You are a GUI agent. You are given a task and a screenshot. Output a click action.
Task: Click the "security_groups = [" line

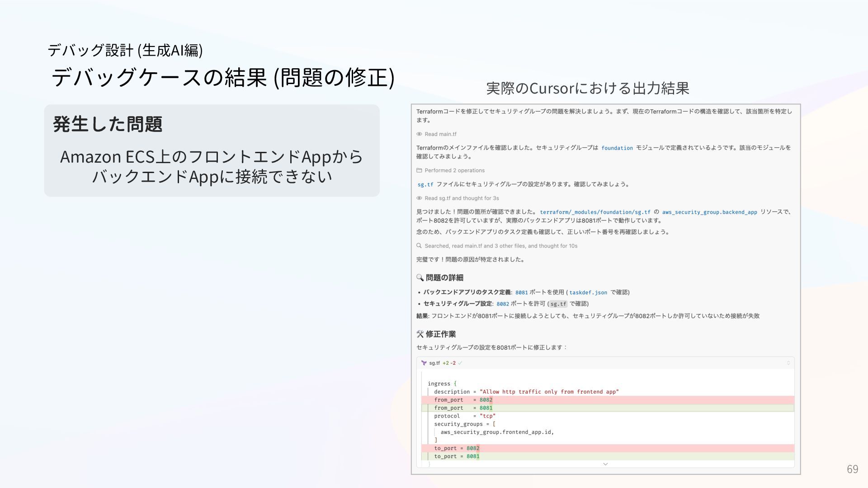click(465, 424)
